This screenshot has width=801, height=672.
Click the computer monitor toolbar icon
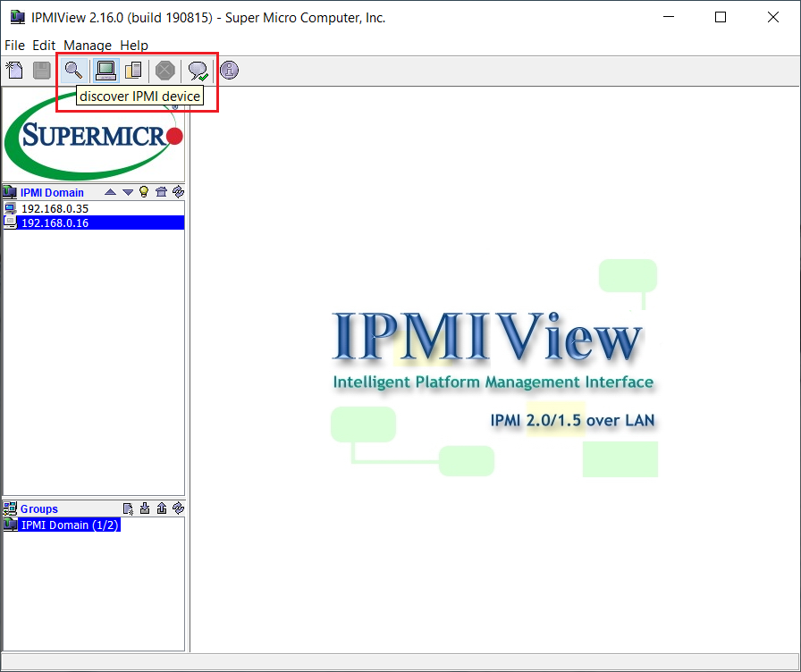click(x=105, y=70)
